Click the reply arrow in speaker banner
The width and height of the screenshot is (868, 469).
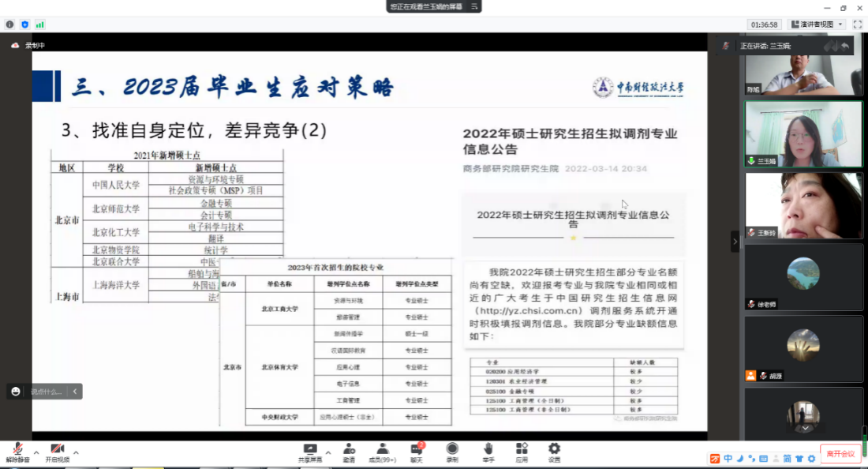(x=845, y=46)
